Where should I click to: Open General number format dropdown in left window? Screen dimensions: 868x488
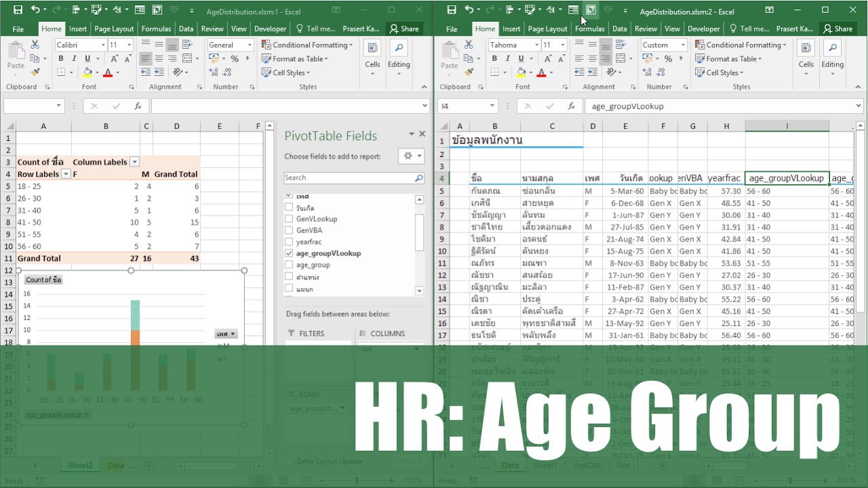click(250, 45)
